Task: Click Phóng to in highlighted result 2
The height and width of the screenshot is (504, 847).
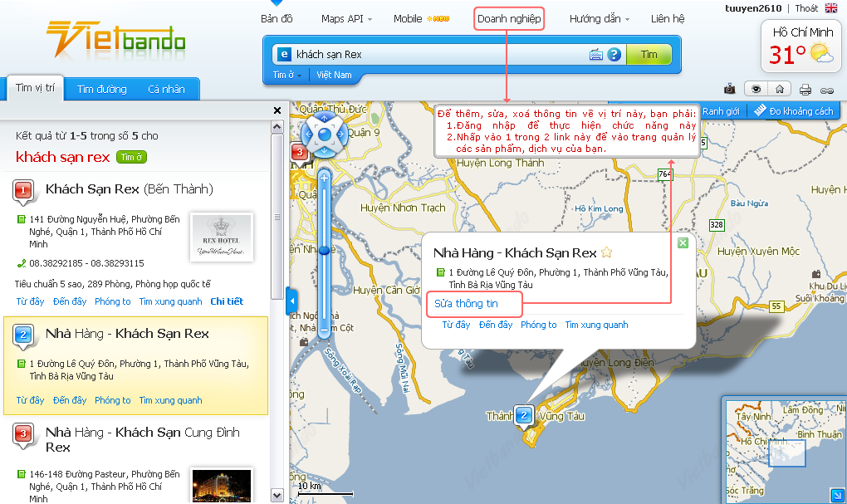Action: point(112,400)
